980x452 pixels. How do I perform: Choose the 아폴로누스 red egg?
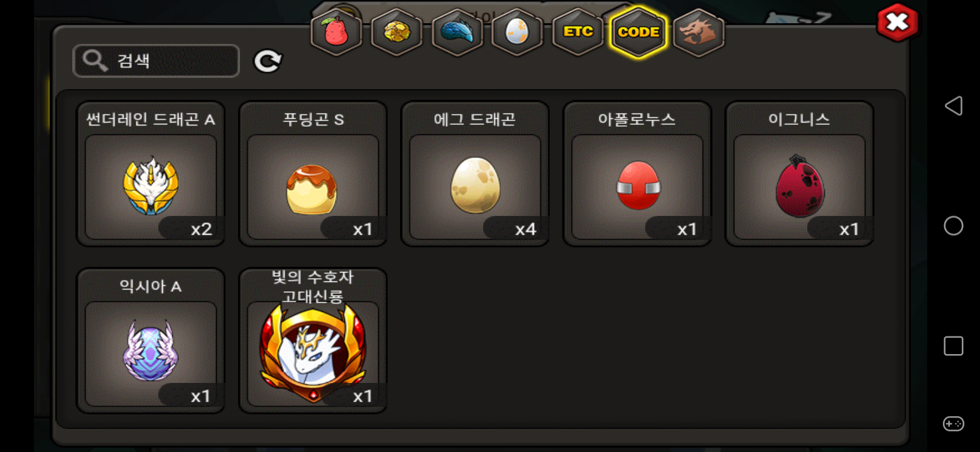(637, 174)
